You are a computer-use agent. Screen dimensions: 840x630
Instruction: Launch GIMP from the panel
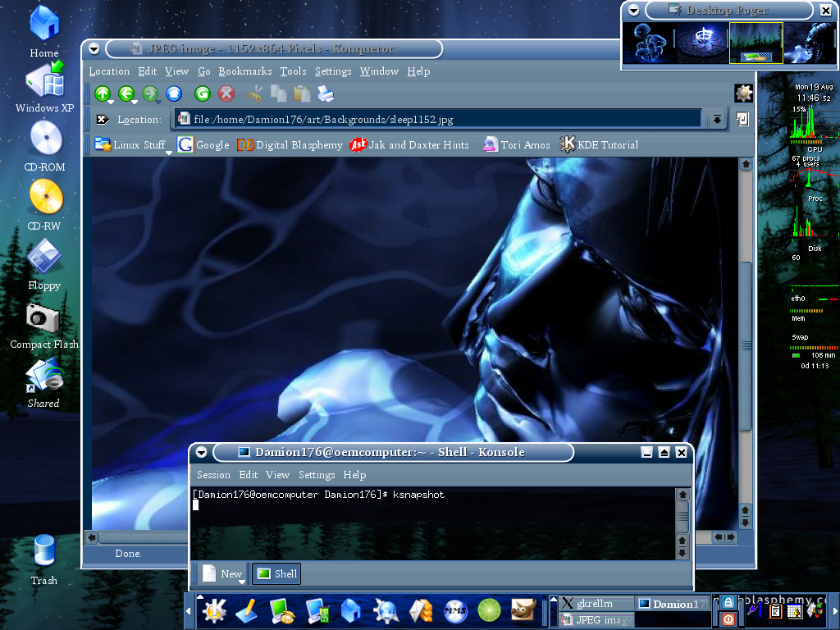tap(523, 610)
